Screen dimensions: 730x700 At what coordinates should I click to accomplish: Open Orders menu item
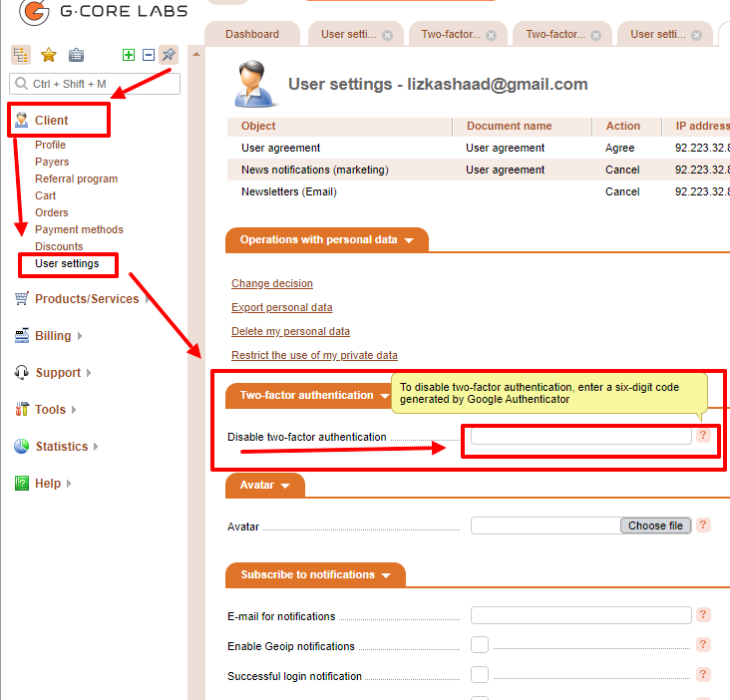tap(52, 212)
